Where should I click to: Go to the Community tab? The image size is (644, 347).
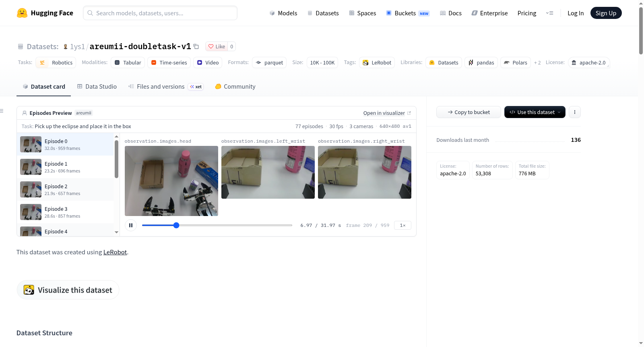click(x=235, y=87)
